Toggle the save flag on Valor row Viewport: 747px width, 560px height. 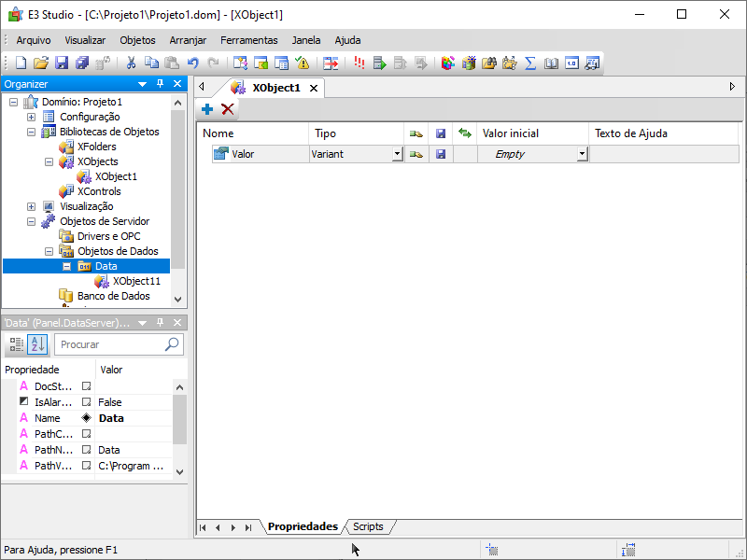(x=441, y=154)
